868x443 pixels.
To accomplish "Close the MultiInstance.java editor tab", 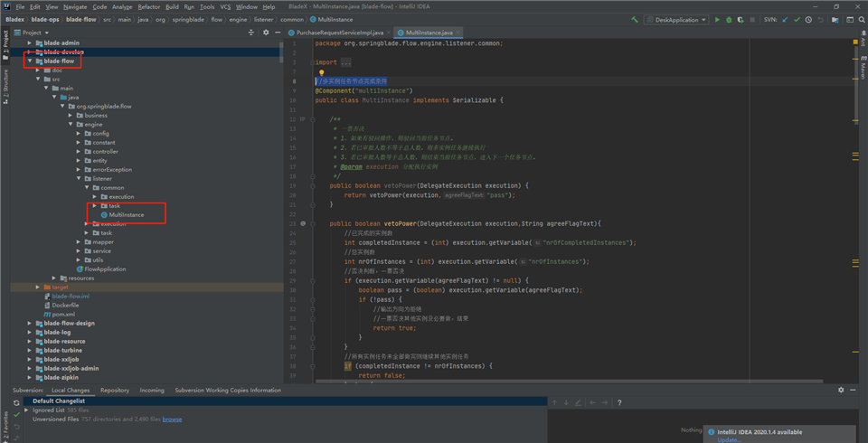I will (x=458, y=33).
